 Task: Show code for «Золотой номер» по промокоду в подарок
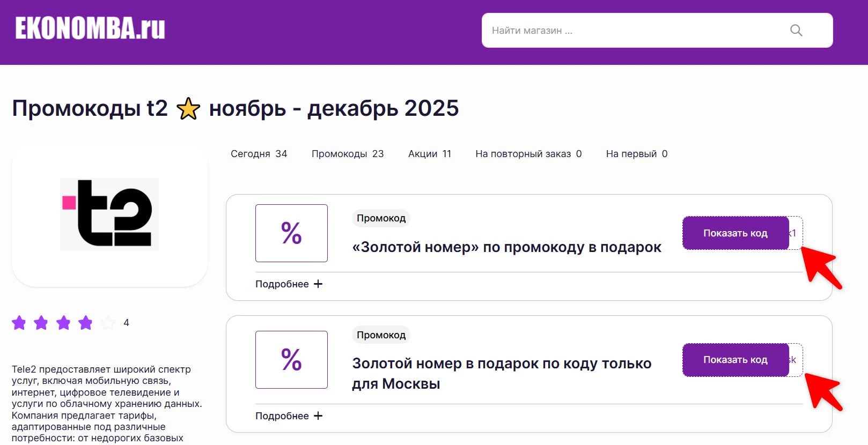point(735,233)
